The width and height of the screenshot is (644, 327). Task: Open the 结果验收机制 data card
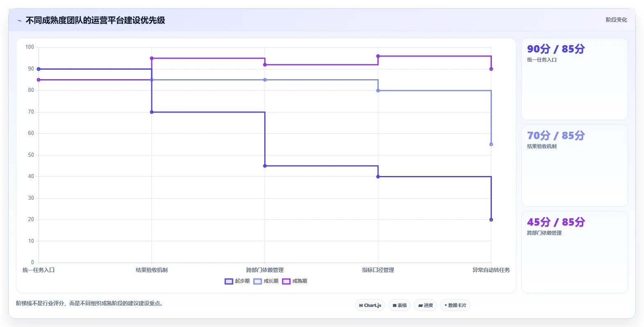574,166
